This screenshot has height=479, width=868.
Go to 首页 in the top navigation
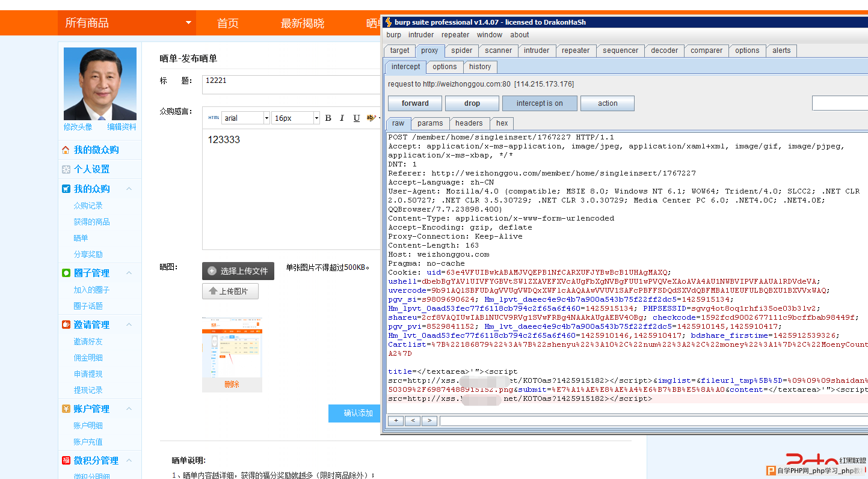point(228,23)
